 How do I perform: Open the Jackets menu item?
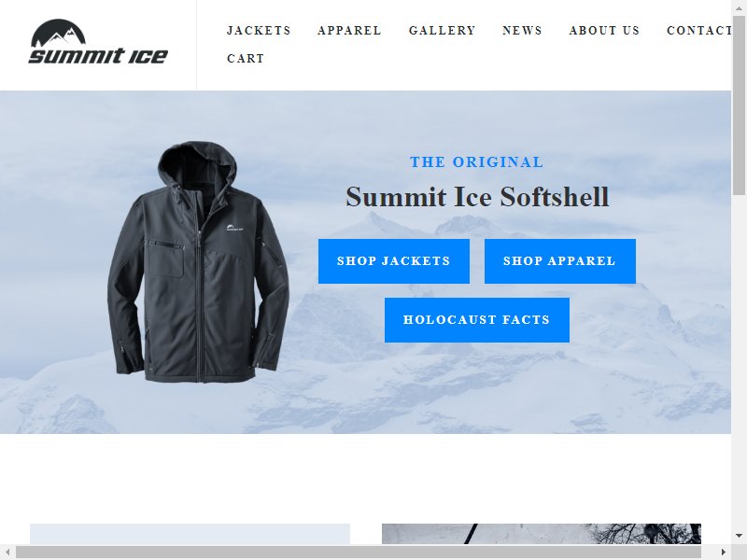pos(259,31)
